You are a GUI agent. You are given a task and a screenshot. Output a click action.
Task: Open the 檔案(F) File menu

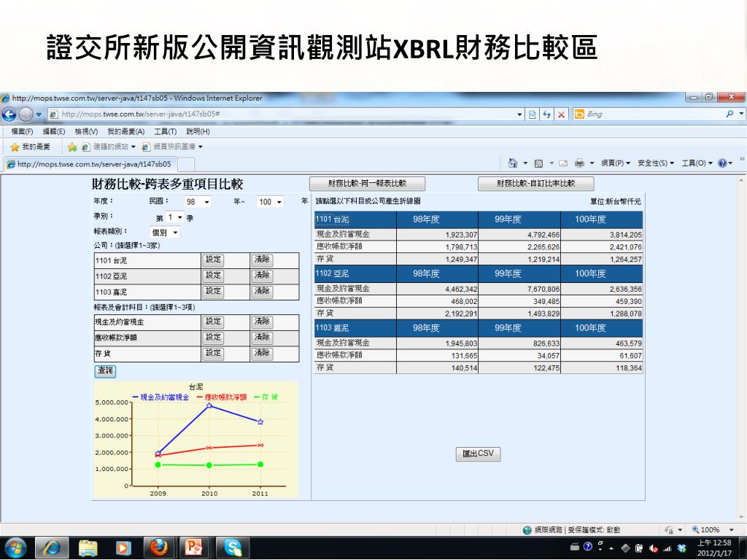point(22,131)
